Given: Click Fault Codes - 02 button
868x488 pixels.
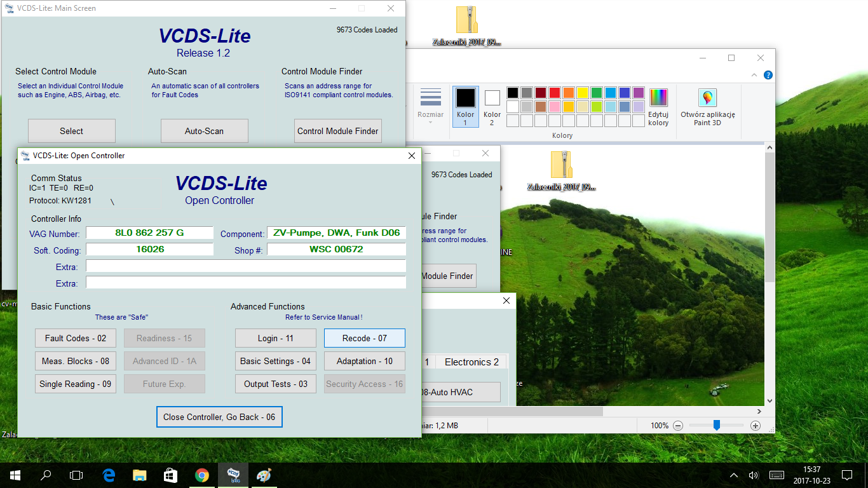Looking at the screenshot, I should [x=76, y=338].
